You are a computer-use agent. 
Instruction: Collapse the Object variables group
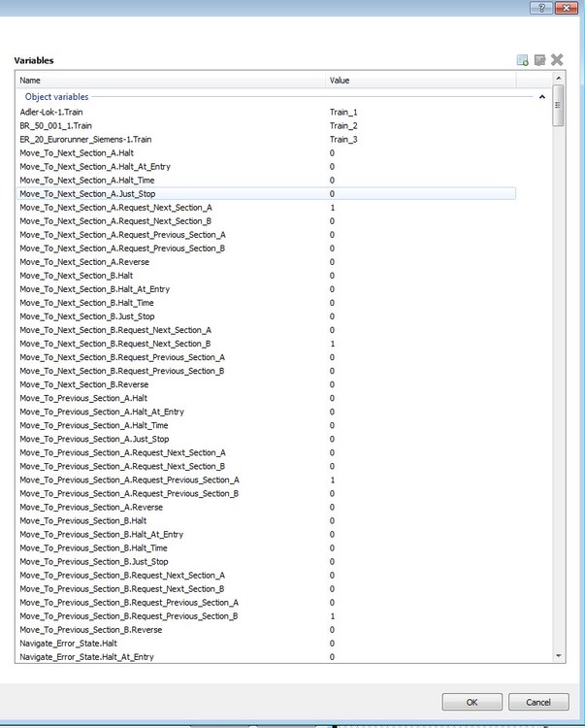click(x=542, y=96)
